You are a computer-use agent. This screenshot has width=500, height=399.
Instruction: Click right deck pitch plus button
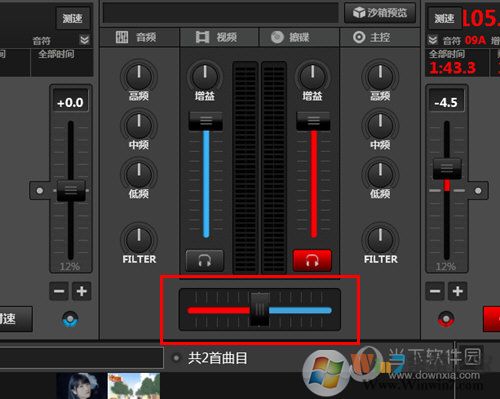[x=458, y=291]
